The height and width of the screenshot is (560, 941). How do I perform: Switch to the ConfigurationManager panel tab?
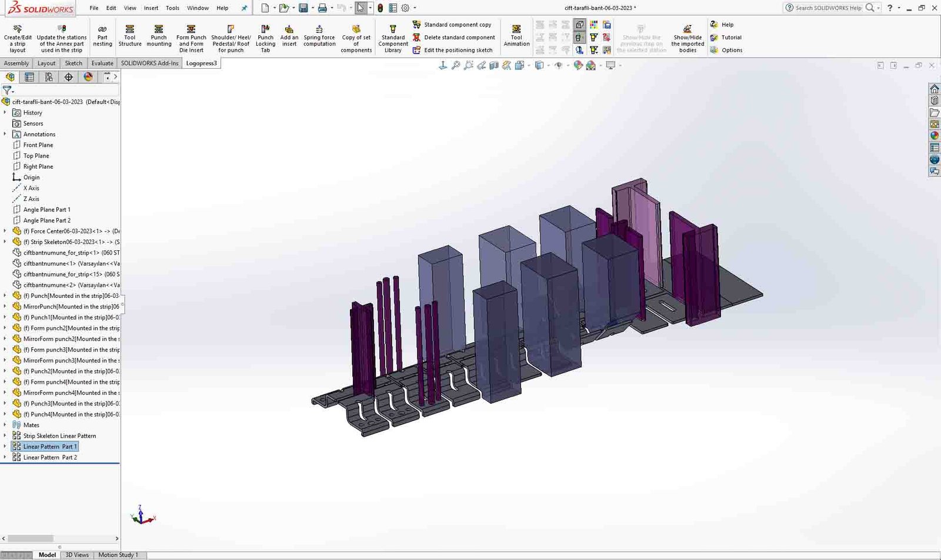point(49,77)
